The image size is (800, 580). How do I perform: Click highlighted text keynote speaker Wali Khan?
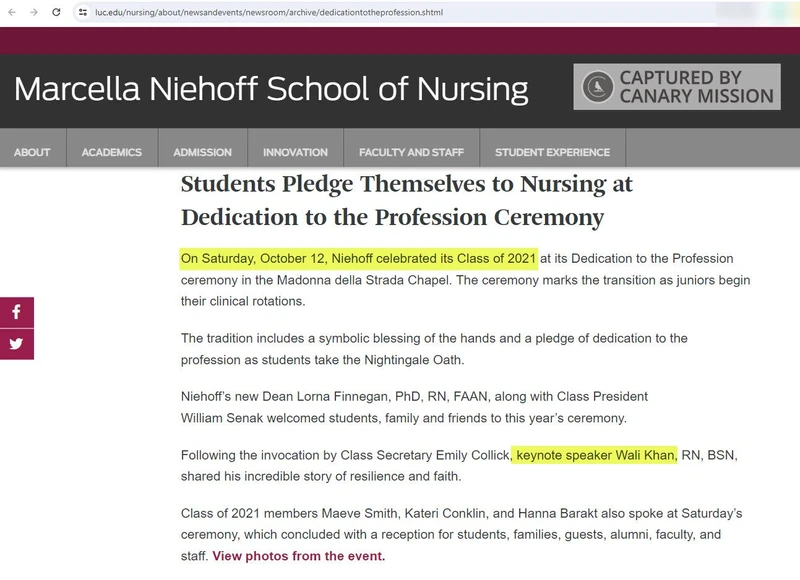(x=596, y=455)
